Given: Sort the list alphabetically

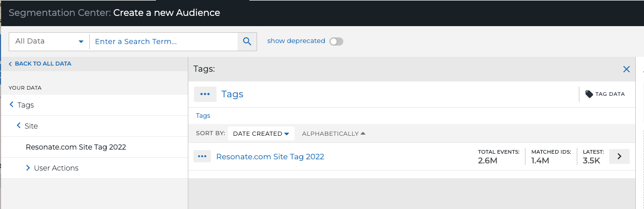Looking at the screenshot, I should (x=334, y=134).
